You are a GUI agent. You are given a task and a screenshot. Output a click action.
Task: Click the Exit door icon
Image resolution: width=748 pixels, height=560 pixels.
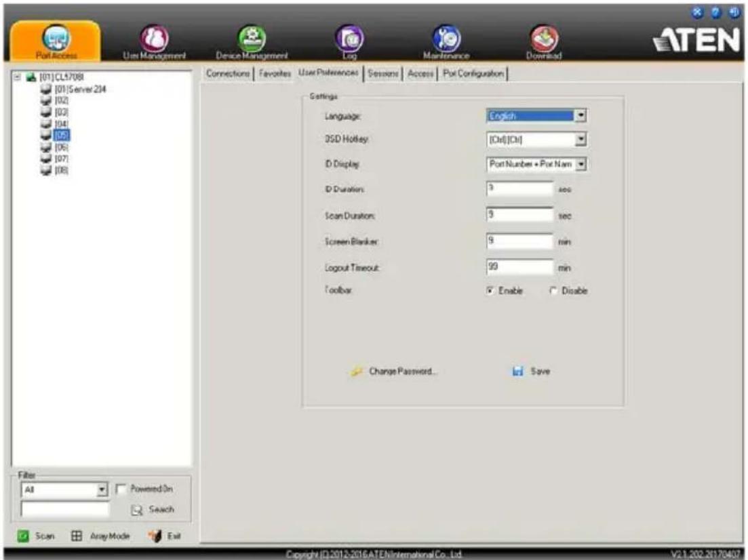pyautogui.click(x=155, y=536)
